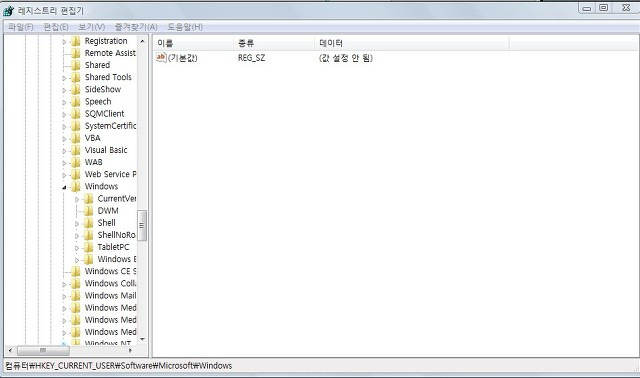Expand the Visual Basic key
The height and width of the screenshot is (378, 640).
(x=64, y=151)
